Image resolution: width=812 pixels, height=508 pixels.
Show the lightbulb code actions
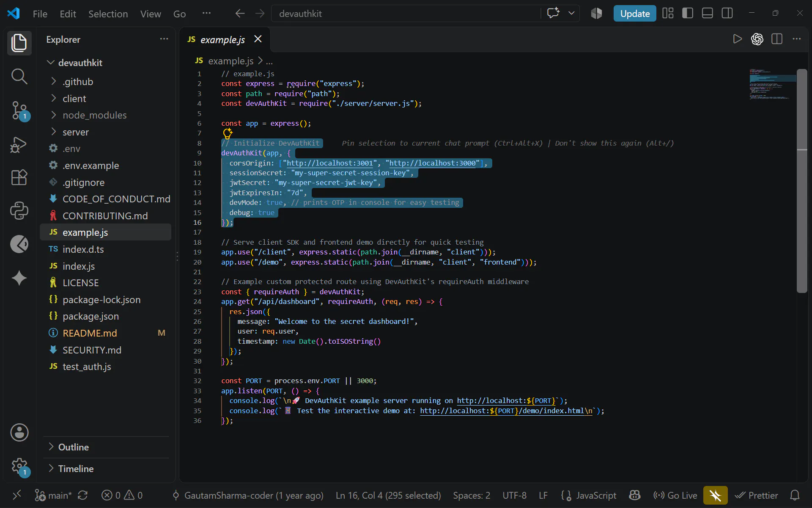click(228, 133)
